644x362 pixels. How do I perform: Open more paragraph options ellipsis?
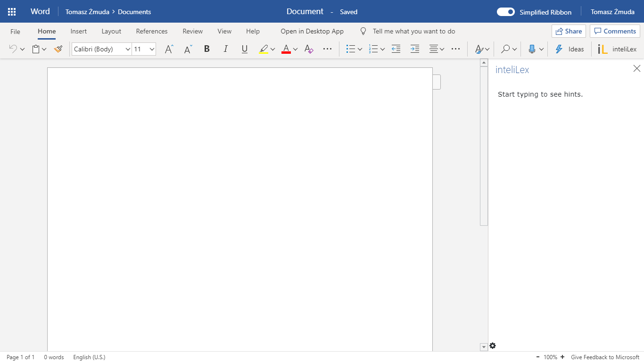(455, 49)
